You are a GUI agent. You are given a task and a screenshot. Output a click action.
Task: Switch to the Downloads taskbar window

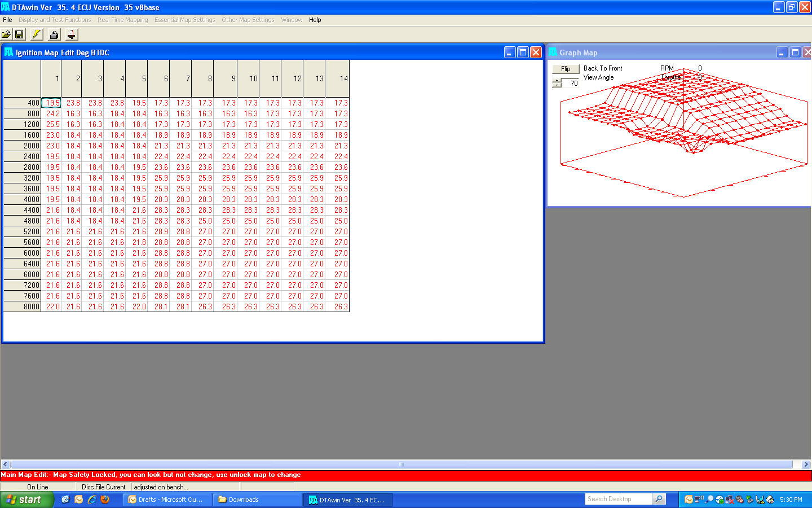coord(258,500)
